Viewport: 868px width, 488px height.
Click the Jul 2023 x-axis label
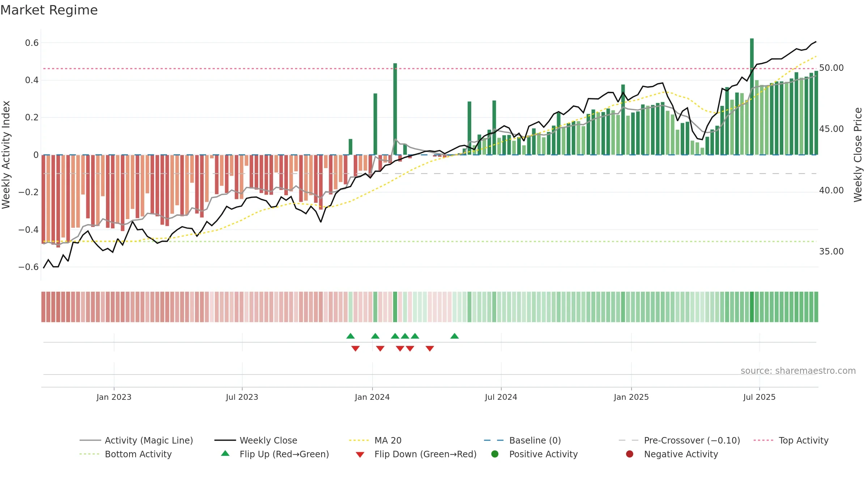tap(242, 397)
